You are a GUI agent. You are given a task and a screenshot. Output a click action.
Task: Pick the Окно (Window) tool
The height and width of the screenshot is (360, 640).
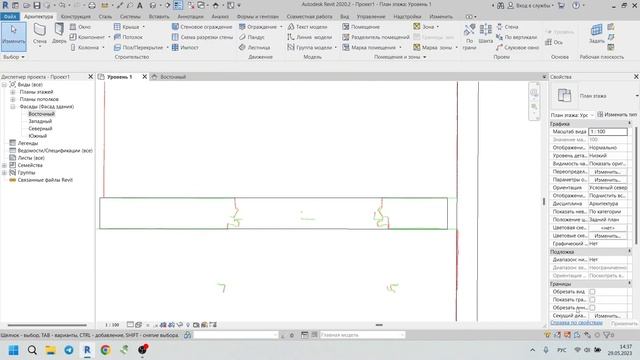click(x=80, y=27)
